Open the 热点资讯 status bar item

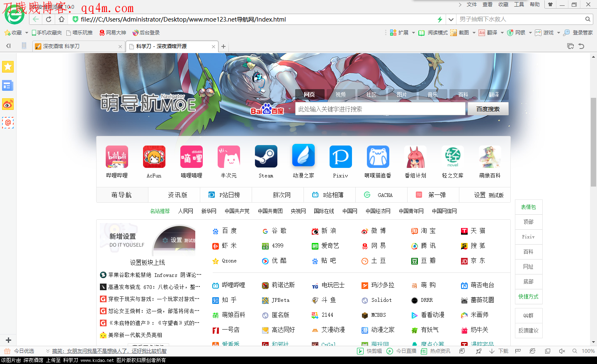(x=436, y=351)
